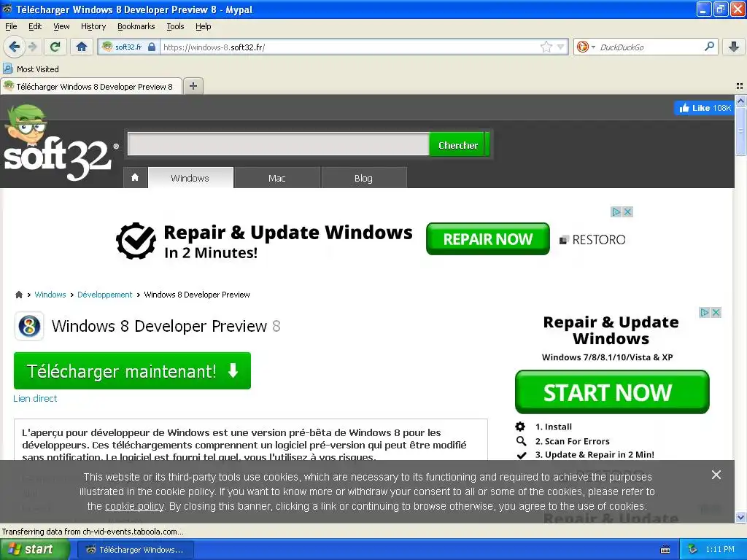Follow the Windows breadcrumb link
The width and height of the screenshot is (747, 560).
pos(50,295)
